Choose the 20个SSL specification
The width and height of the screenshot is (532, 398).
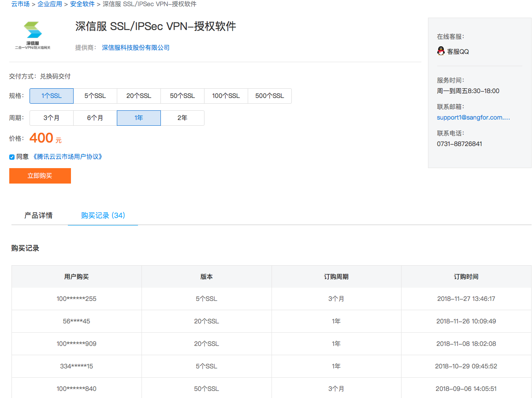[139, 96]
